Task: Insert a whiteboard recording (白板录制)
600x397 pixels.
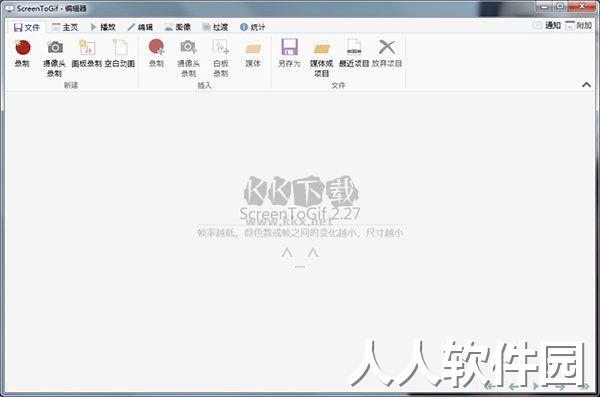Action: (221, 57)
